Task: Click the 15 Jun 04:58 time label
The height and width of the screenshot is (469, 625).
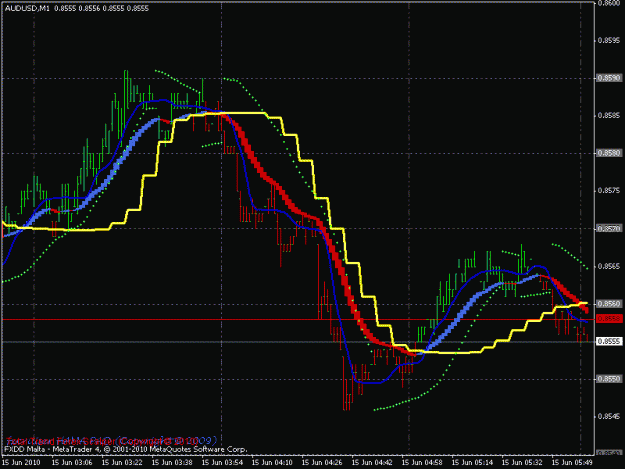Action: (x=422, y=463)
